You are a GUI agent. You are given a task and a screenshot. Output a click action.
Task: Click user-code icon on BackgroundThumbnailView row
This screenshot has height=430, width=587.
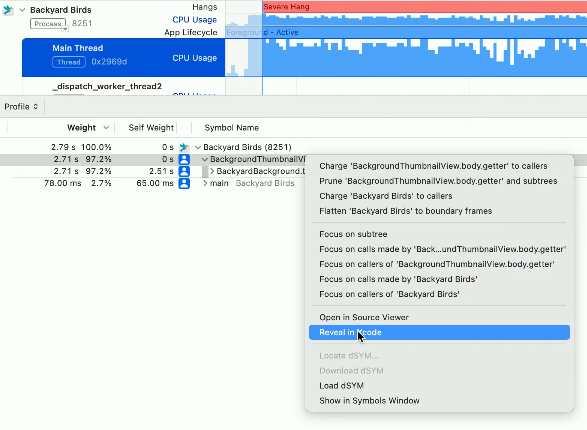click(184, 159)
